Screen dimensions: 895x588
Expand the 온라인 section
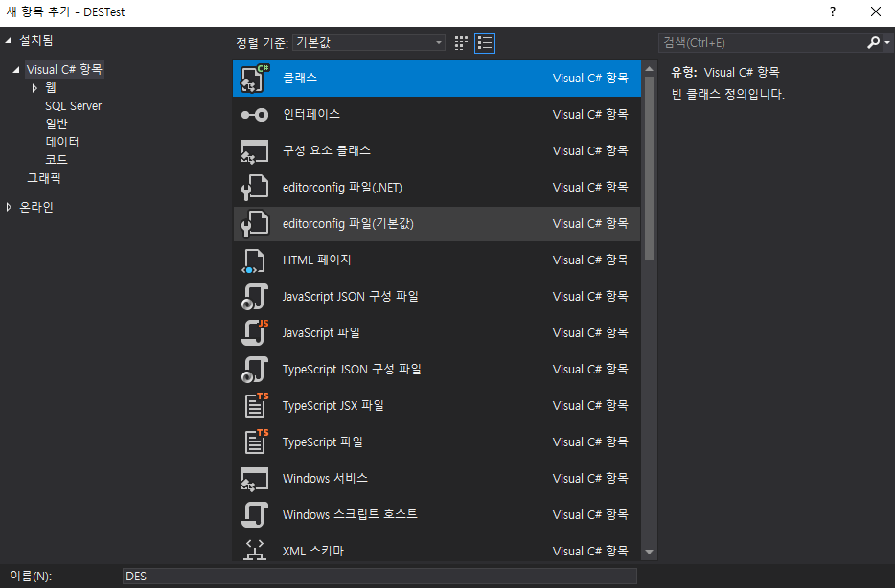coord(9,207)
